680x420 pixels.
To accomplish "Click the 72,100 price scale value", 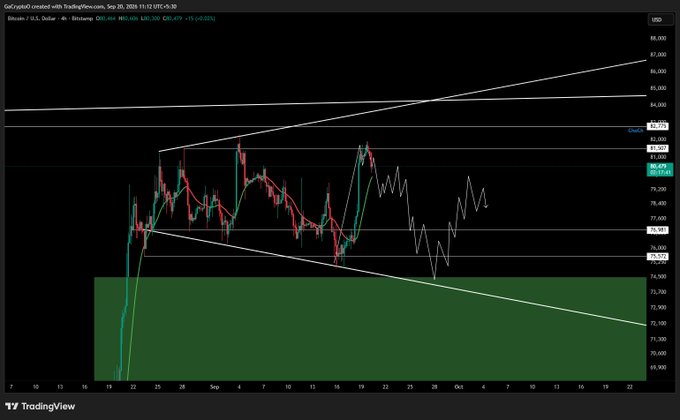I will point(658,323).
